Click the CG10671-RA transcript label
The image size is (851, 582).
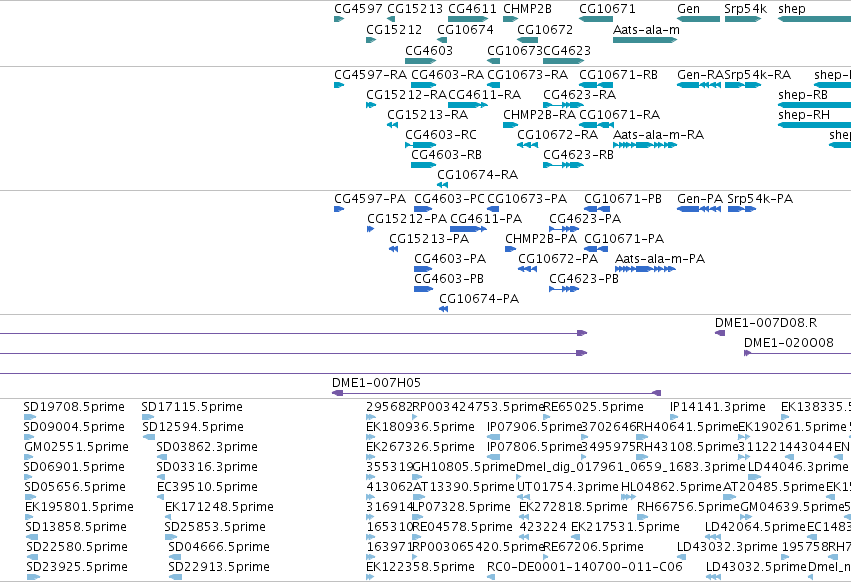(x=619, y=115)
